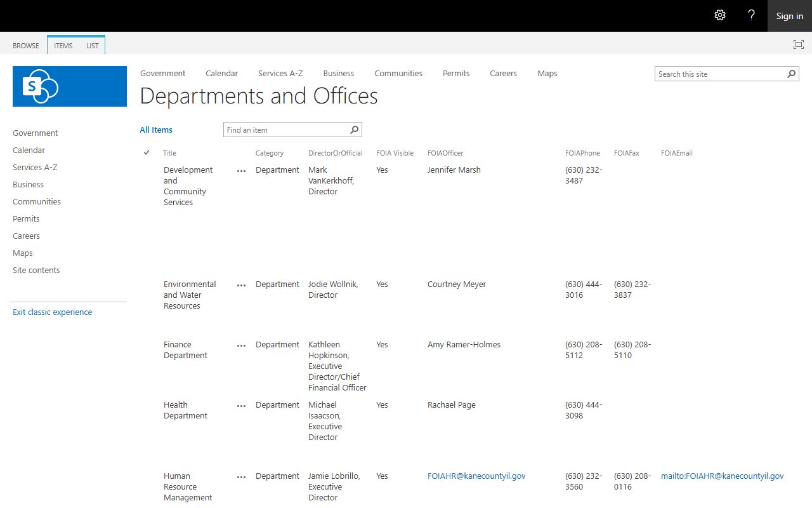Open Services A-Z in left sidebar
Screen dimensions: 812x508
click(x=35, y=168)
